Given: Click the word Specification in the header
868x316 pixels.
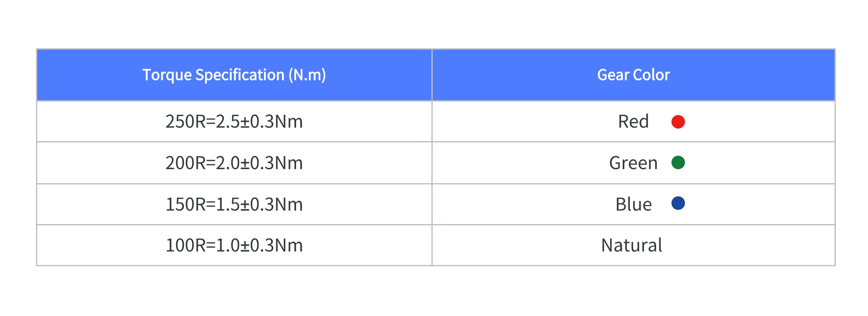Looking at the screenshot, I should 240,75.
